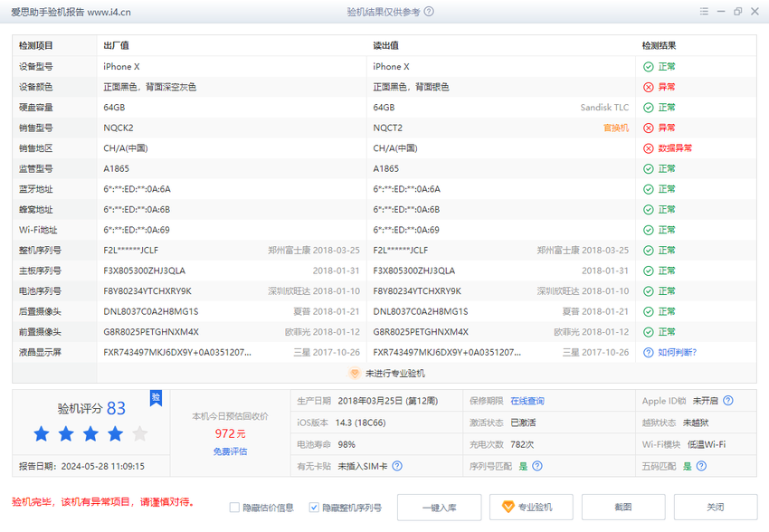The width and height of the screenshot is (769, 532).
Task: Click the help icon next to 五码匹配
Action: 702,466
